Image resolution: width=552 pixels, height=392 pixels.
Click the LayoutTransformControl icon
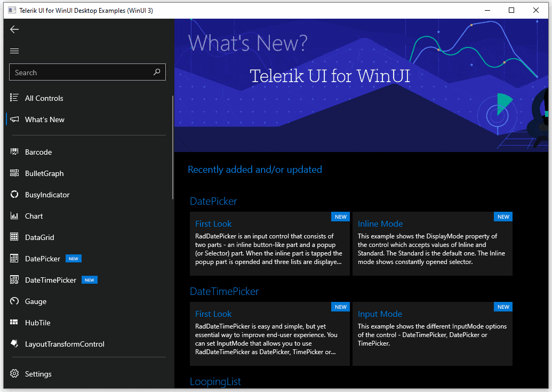14,343
